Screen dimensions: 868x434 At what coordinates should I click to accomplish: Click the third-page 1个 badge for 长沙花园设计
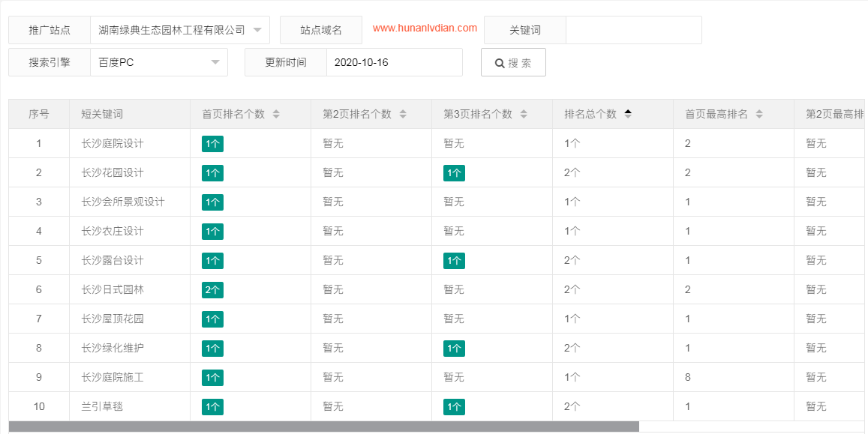(x=454, y=173)
